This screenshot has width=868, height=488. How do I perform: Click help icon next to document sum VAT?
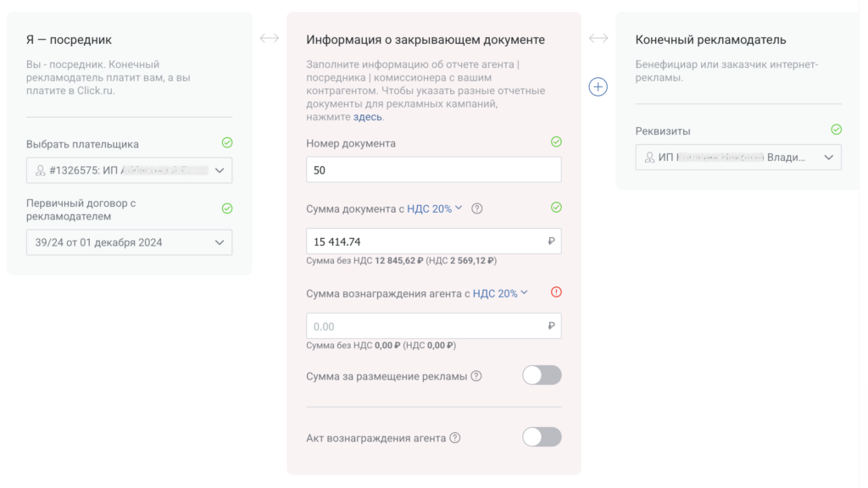pos(476,208)
